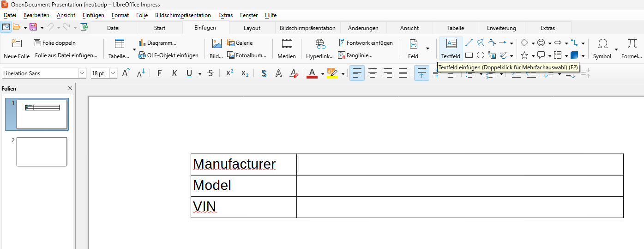The width and height of the screenshot is (644, 249).
Task: Click the Neue Folie icon
Action: tap(17, 44)
